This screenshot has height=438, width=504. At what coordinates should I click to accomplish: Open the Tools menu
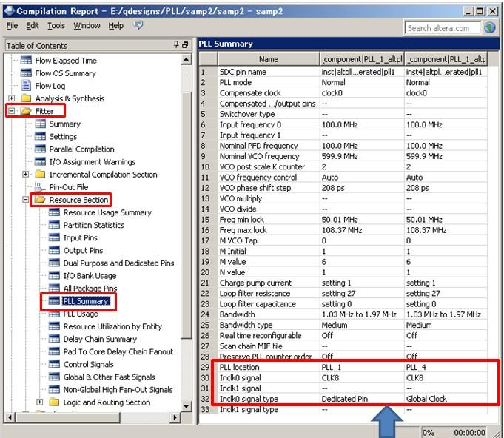56,26
